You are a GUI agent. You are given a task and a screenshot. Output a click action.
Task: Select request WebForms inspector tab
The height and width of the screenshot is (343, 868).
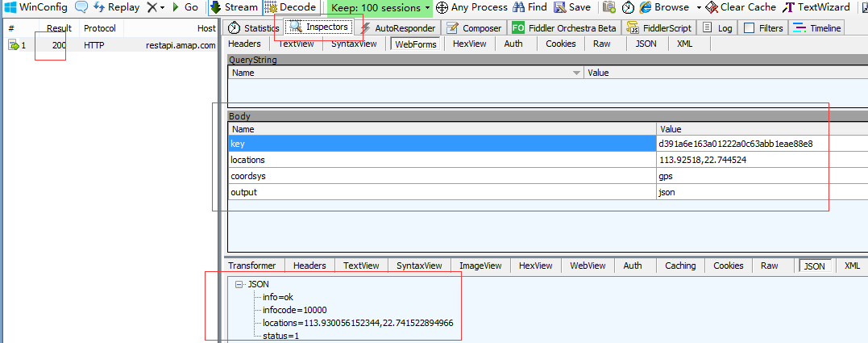click(414, 44)
